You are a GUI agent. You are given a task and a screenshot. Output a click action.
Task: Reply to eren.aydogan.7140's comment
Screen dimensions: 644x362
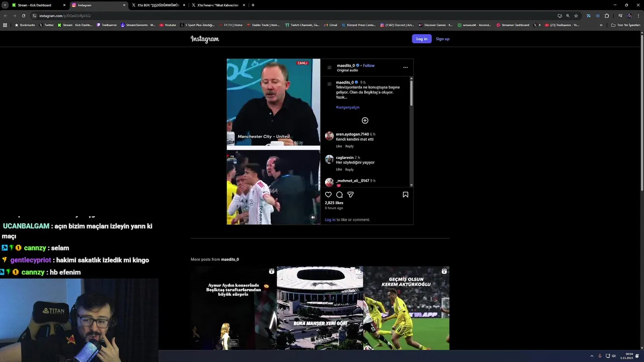coord(350,146)
